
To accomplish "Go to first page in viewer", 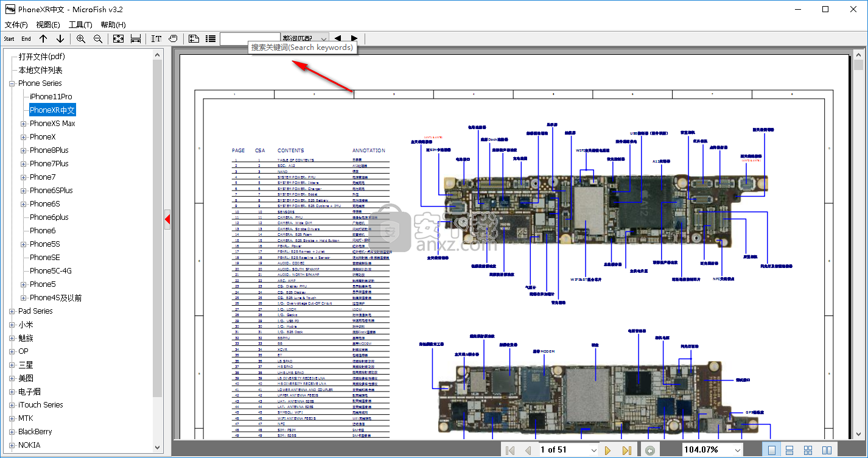I will 511,450.
